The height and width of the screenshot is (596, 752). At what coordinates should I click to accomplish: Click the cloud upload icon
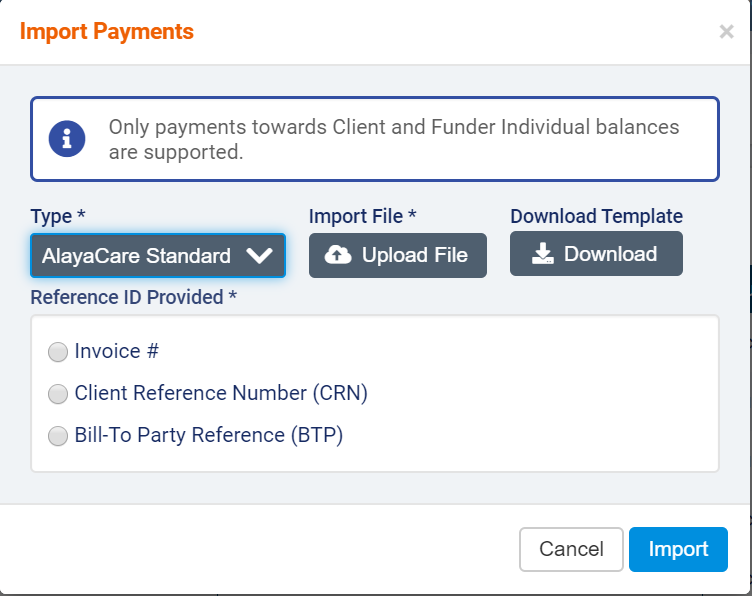(339, 255)
